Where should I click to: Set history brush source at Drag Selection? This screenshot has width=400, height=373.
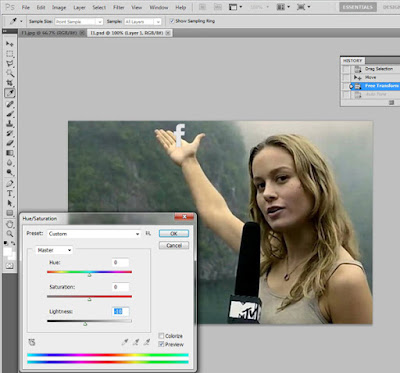pos(346,69)
